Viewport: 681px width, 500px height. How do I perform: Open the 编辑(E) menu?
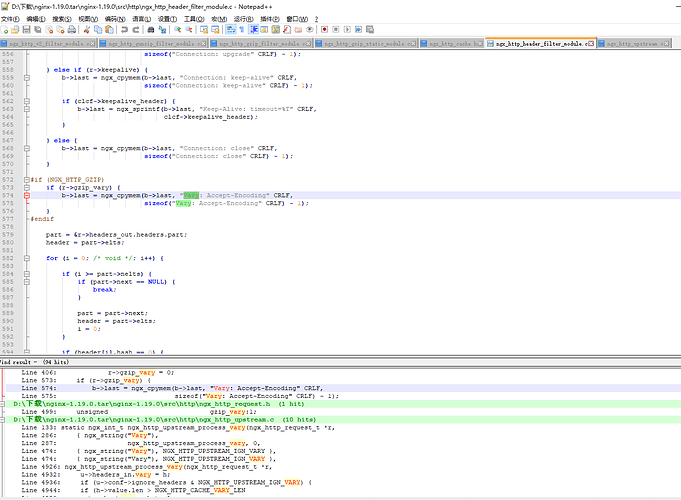(36, 19)
